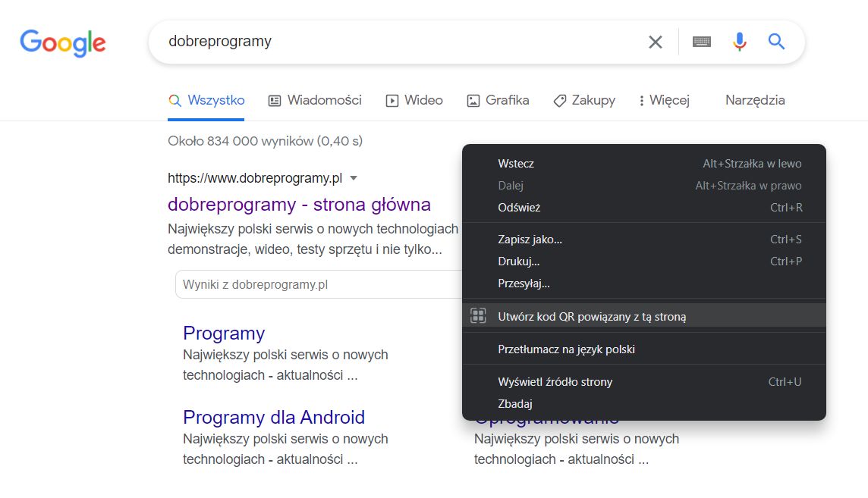The width and height of the screenshot is (868, 498).
Task: Click Zbadaj in the context menu
Action: [515, 404]
